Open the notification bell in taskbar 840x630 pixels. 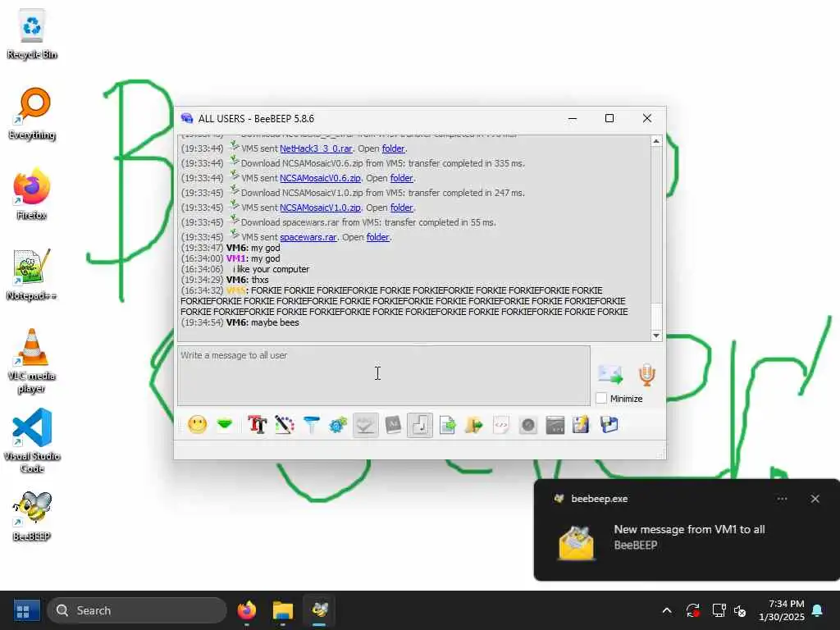click(817, 610)
